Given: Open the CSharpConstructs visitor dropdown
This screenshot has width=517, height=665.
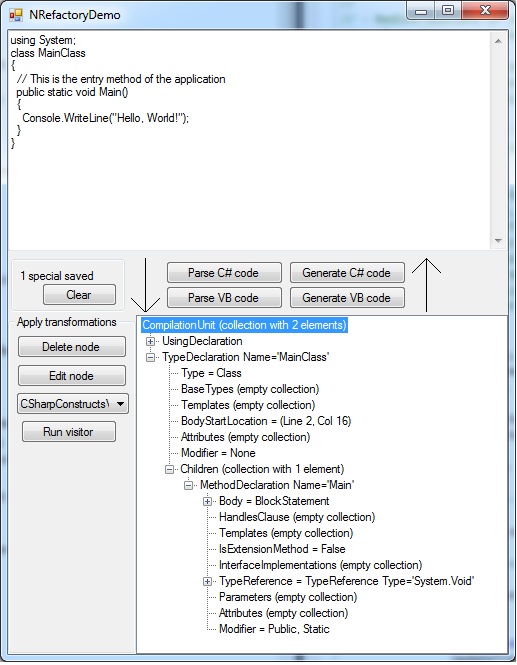Looking at the screenshot, I should coord(120,404).
